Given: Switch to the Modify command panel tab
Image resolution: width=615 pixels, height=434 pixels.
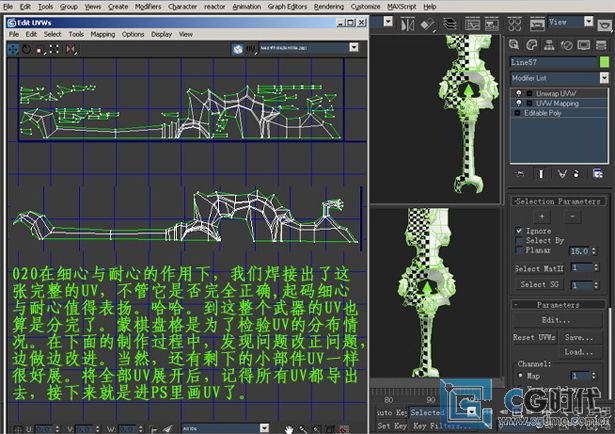Looking at the screenshot, I should 531,45.
